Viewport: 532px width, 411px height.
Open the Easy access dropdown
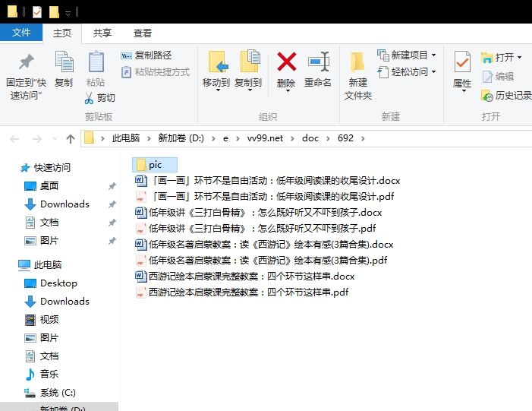(x=407, y=72)
